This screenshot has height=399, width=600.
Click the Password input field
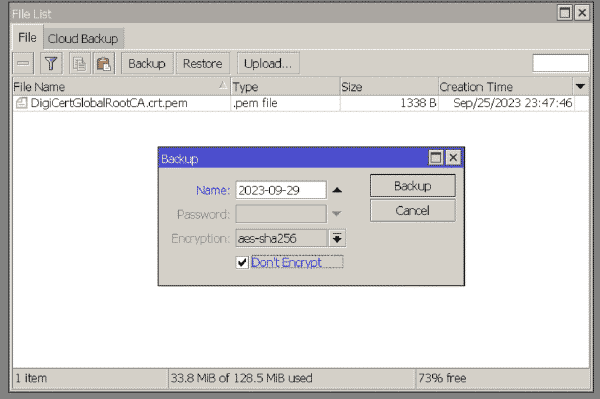(281, 214)
